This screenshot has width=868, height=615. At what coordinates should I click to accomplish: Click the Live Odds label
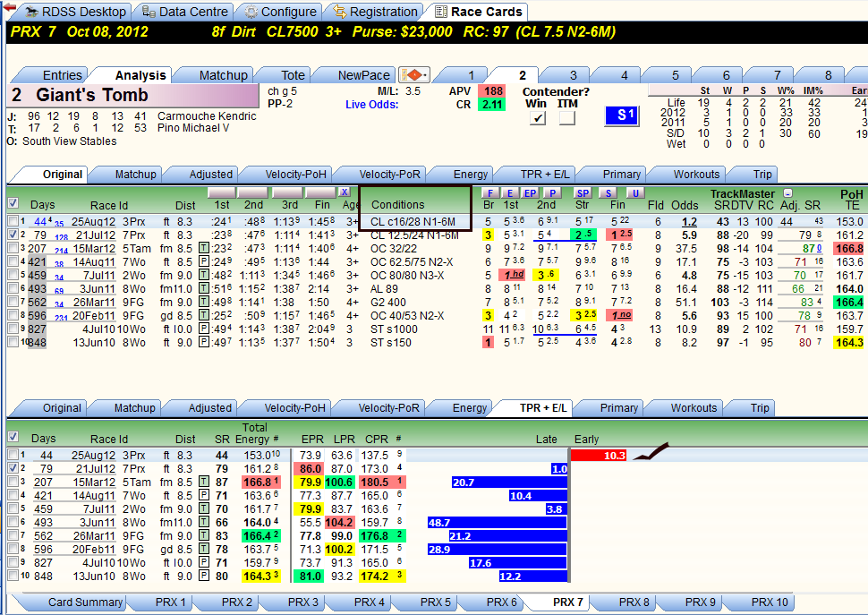[372, 104]
